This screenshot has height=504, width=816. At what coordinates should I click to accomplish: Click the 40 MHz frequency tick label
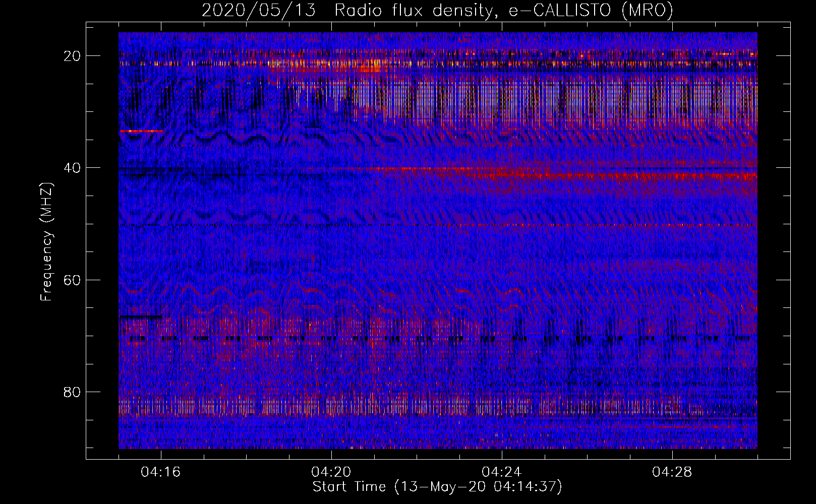tap(73, 168)
